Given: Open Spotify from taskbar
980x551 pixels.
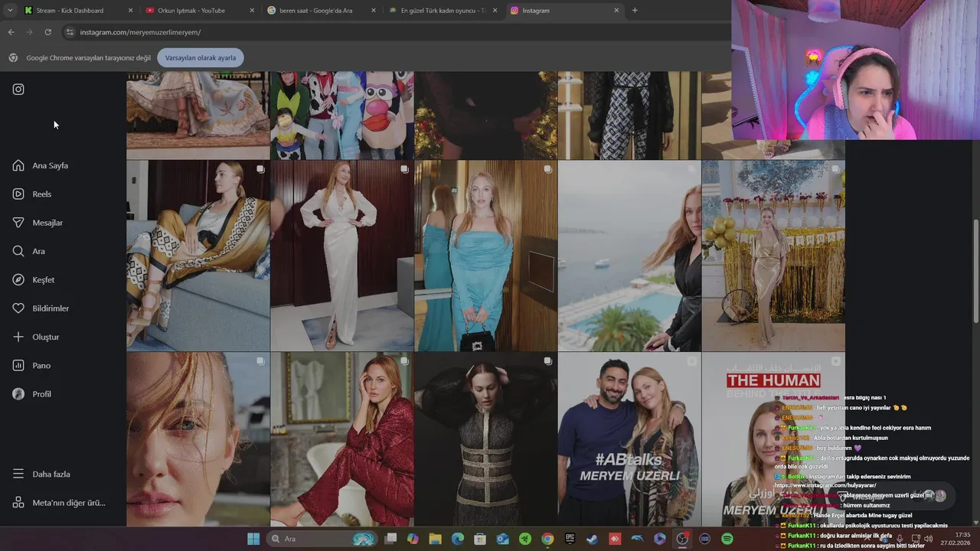Looking at the screenshot, I should coord(727,539).
